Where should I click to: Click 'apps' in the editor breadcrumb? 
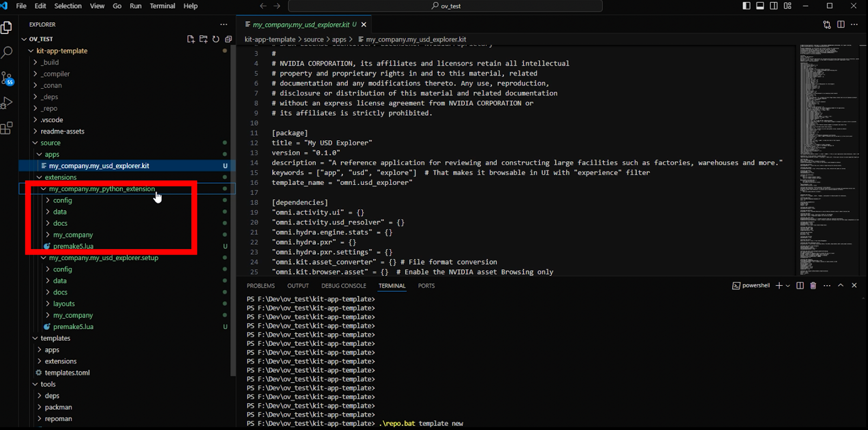click(339, 39)
